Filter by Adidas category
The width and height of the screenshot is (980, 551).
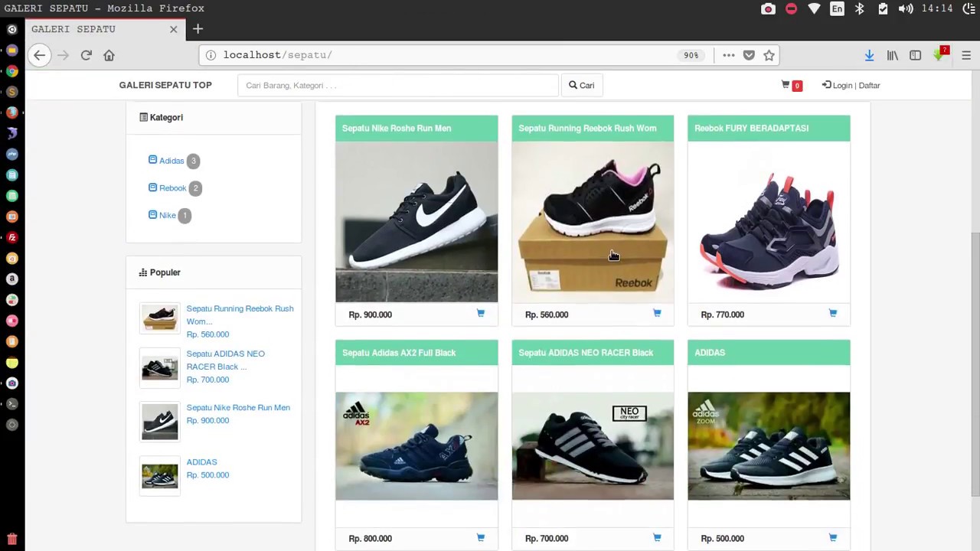click(x=171, y=161)
